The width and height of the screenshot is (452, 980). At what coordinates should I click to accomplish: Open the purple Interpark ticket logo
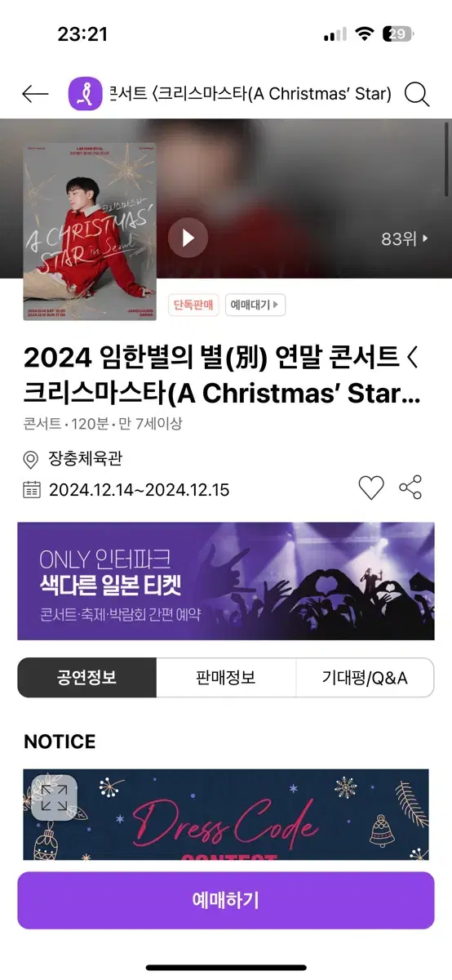coord(85,94)
